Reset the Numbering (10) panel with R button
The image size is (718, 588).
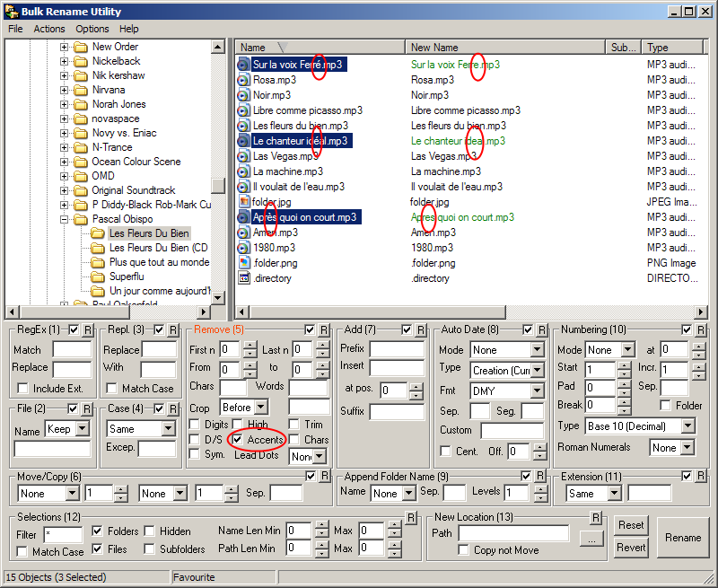pyautogui.click(x=701, y=329)
